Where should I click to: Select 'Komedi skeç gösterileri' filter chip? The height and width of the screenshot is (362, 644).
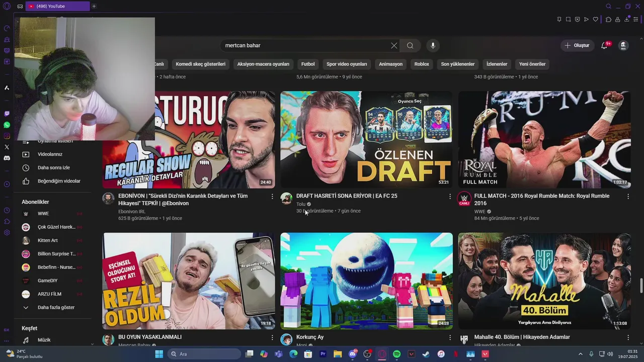(200, 64)
